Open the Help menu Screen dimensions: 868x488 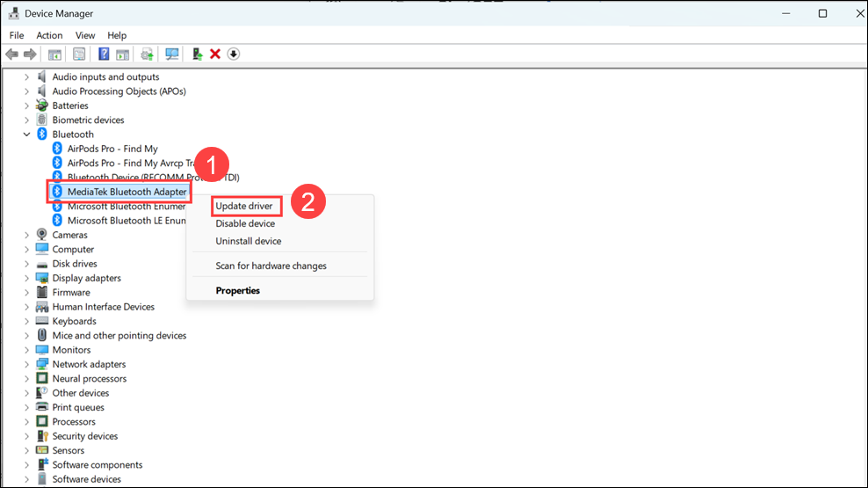(117, 35)
